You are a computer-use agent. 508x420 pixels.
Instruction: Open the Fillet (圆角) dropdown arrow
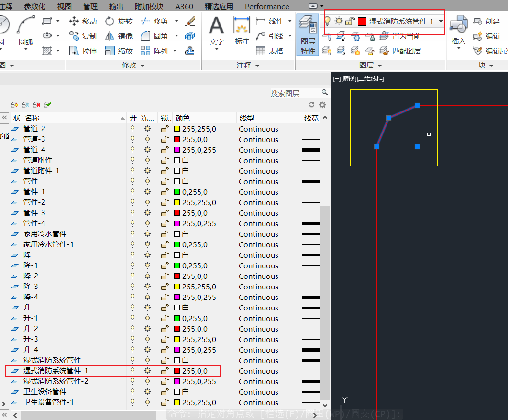[x=177, y=36]
